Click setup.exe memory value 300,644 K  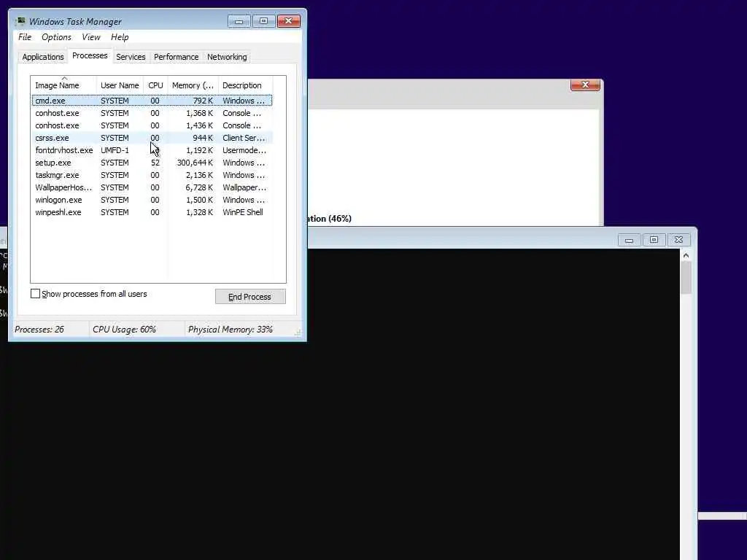[195, 163]
